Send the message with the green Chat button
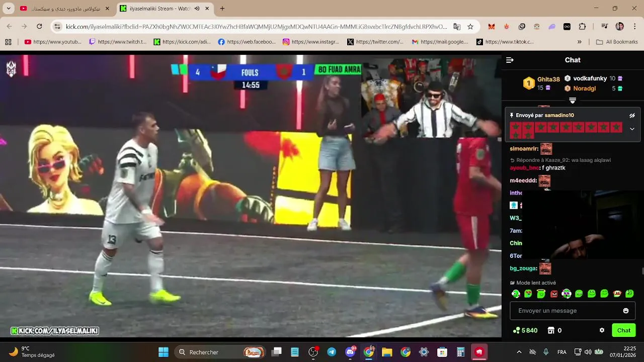This screenshot has width=644, height=362. (624, 330)
